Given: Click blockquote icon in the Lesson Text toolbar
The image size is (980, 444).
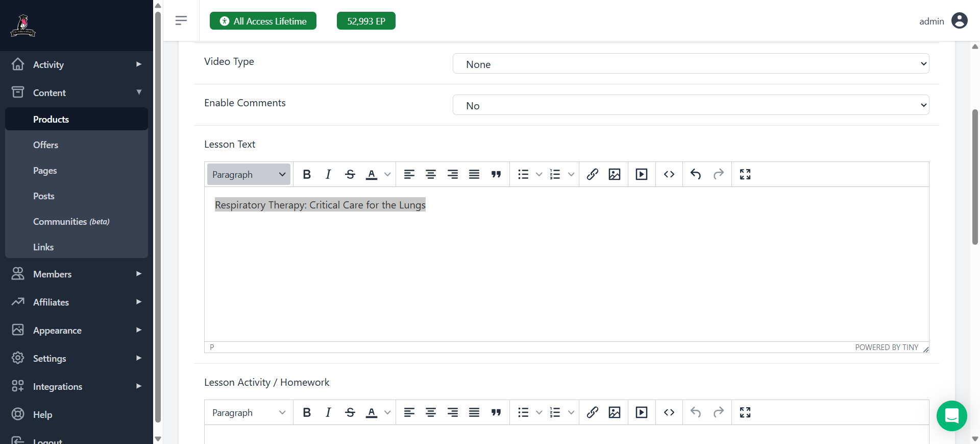Looking at the screenshot, I should [x=496, y=174].
